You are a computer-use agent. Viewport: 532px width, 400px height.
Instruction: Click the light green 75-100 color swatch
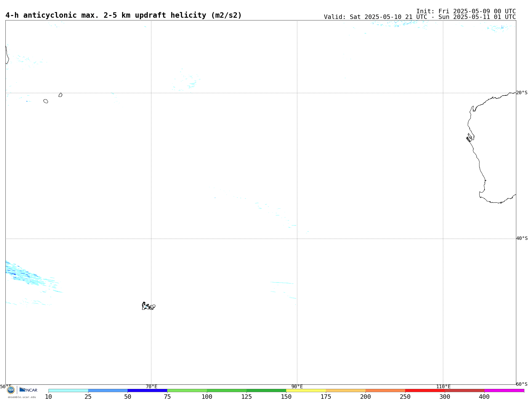187,391
